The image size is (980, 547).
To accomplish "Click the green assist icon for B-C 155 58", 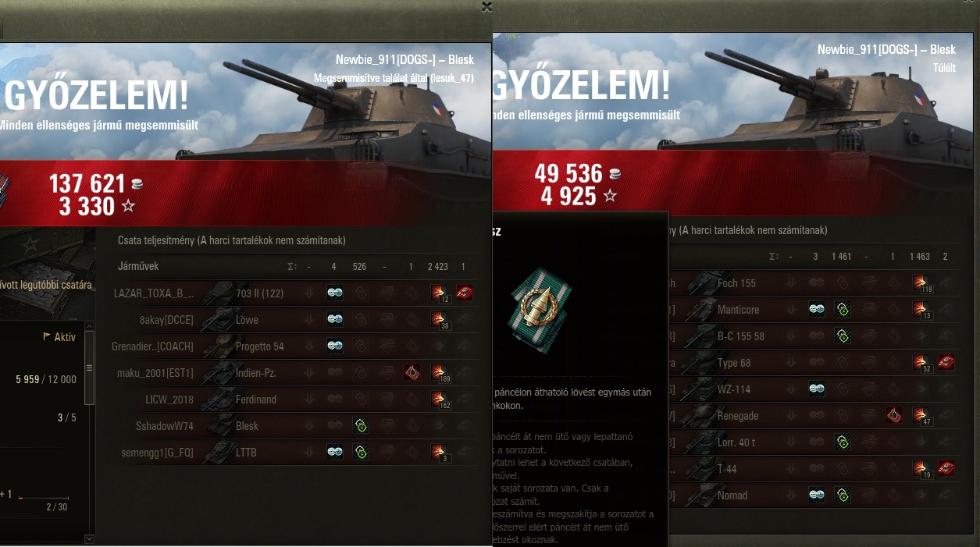I will coord(842,336).
